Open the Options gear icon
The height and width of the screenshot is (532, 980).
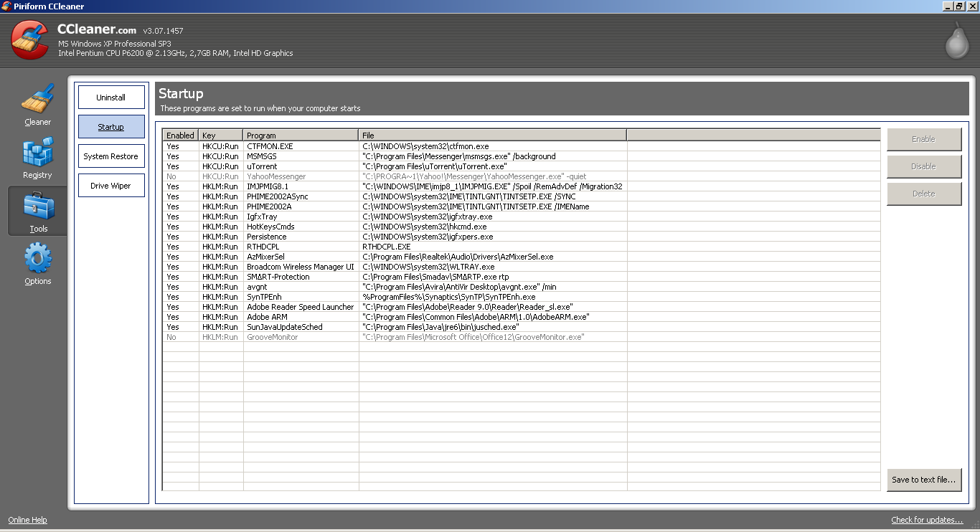coord(37,259)
